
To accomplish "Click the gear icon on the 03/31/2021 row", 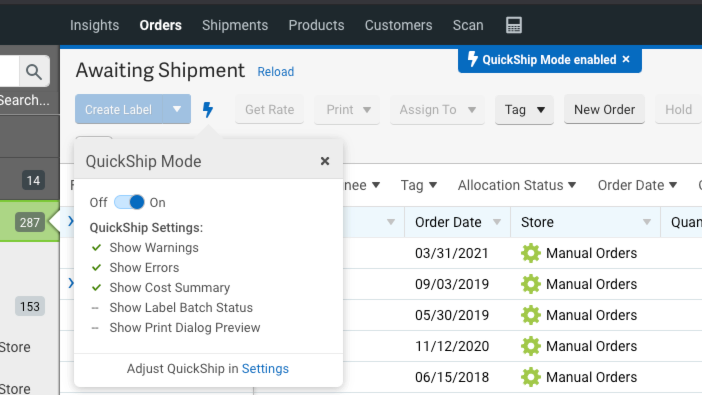I will click(531, 253).
